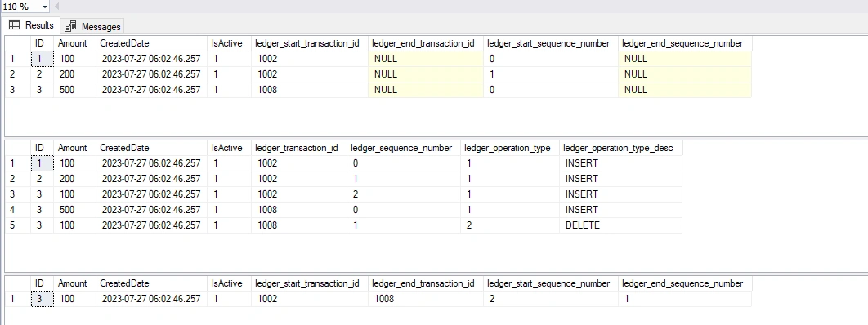Select the ledger_operation_type_desc column header
This screenshot has height=325, width=868.
pyautogui.click(x=620, y=148)
